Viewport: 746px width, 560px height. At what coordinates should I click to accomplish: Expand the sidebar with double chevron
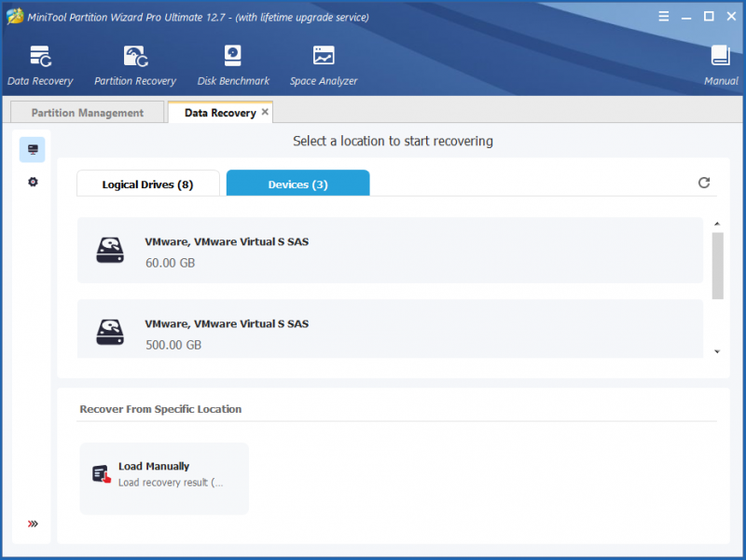point(33,524)
